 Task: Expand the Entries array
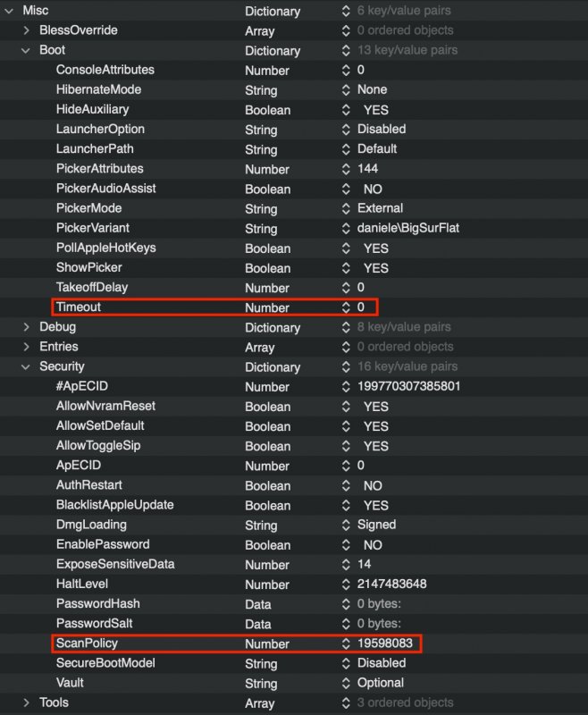[27, 347]
